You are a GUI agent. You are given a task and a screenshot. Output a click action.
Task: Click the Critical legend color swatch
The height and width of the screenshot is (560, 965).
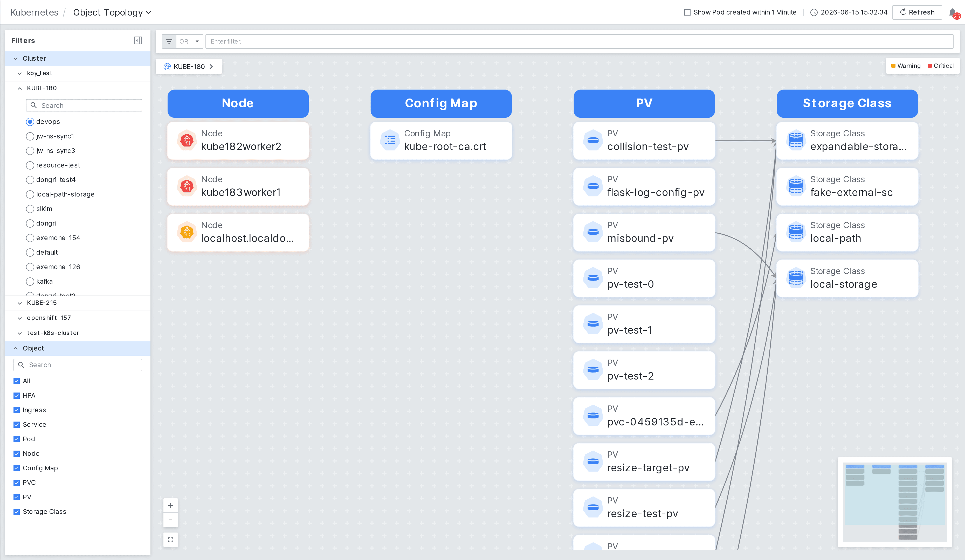[x=930, y=66]
